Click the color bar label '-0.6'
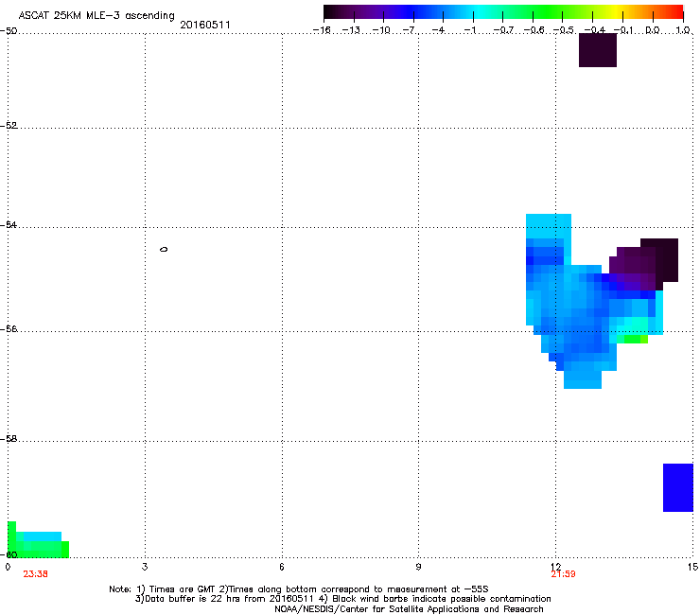The width and height of the screenshot is (700, 615). click(534, 30)
